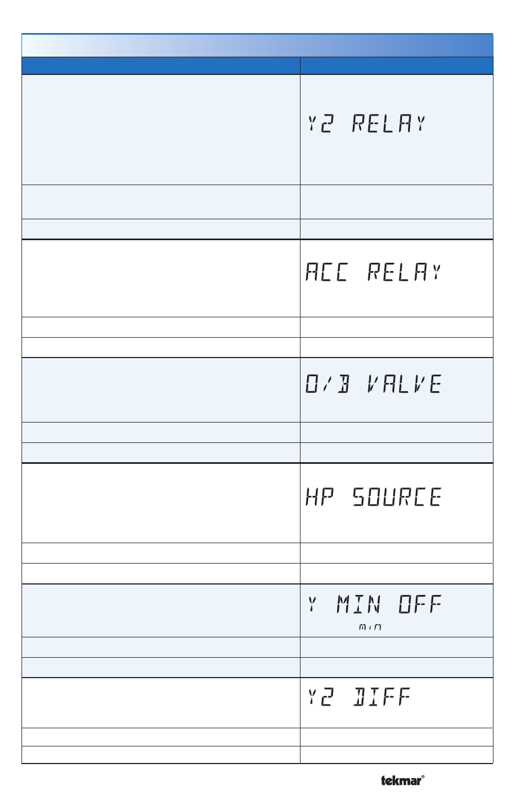Click the dark blue header over display column
The image size is (526, 812).
[396, 66]
